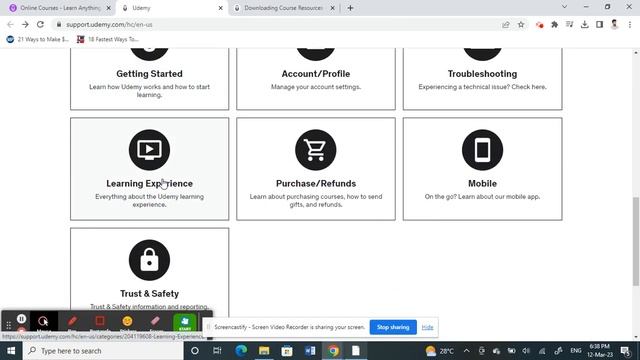Open Chrome media controls icon
640x360 pixels.
tap(569, 24)
